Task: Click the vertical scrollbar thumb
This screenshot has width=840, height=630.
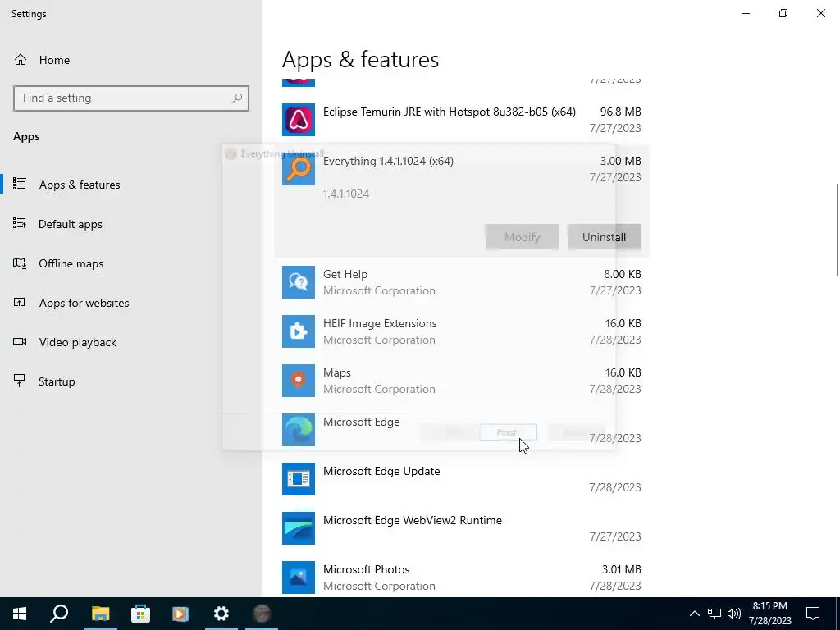Action: [x=838, y=230]
